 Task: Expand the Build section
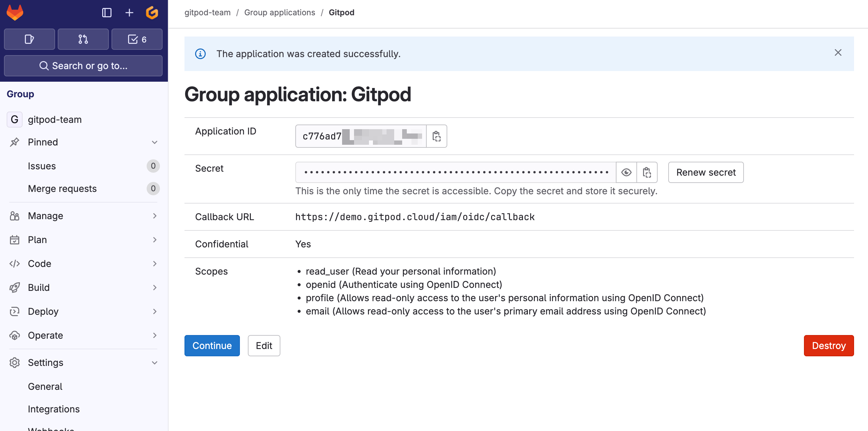click(83, 288)
